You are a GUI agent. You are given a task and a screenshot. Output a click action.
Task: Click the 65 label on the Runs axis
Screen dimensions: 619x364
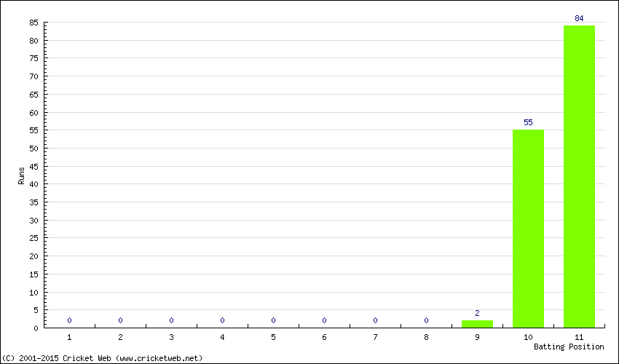point(33,95)
